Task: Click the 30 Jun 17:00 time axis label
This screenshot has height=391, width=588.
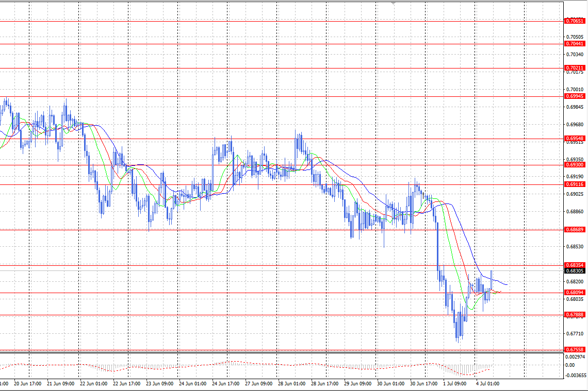Action: point(424,383)
